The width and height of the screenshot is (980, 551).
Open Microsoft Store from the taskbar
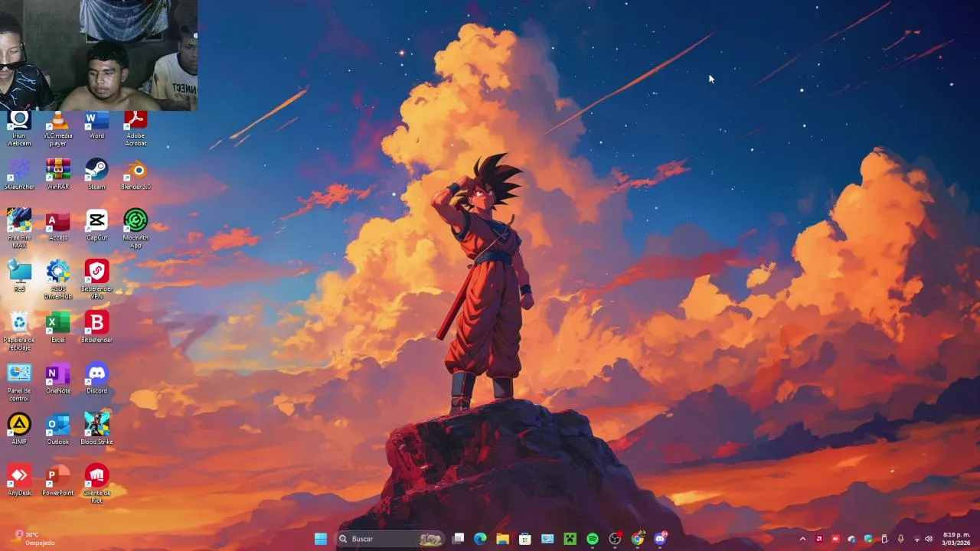click(524, 539)
